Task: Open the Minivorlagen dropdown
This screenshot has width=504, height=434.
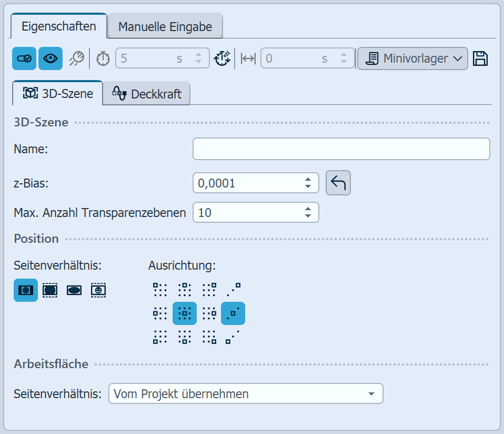Action: (412, 58)
